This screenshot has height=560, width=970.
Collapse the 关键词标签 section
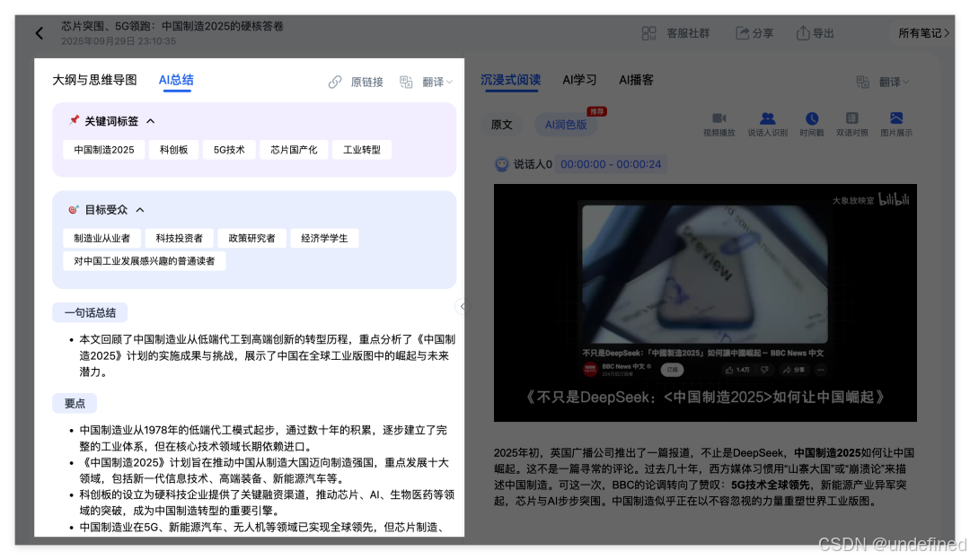click(x=150, y=122)
